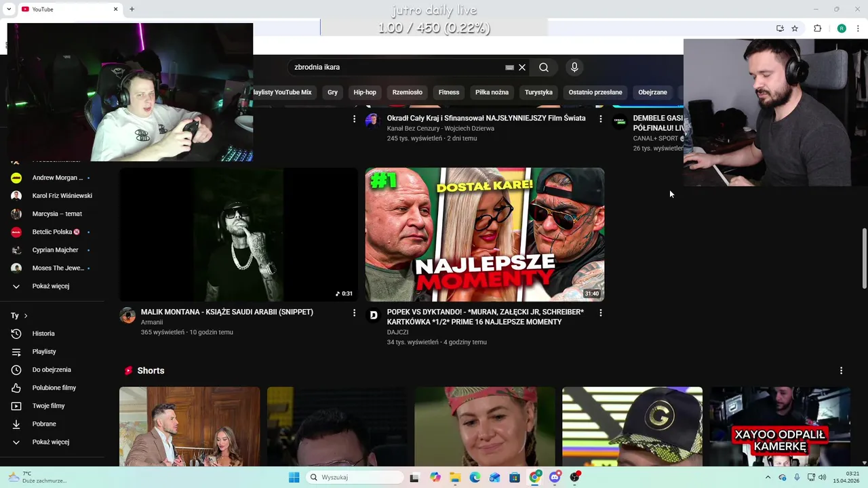Open Cyprian Majcher subscription
The height and width of the screenshot is (488, 868).
click(52, 250)
